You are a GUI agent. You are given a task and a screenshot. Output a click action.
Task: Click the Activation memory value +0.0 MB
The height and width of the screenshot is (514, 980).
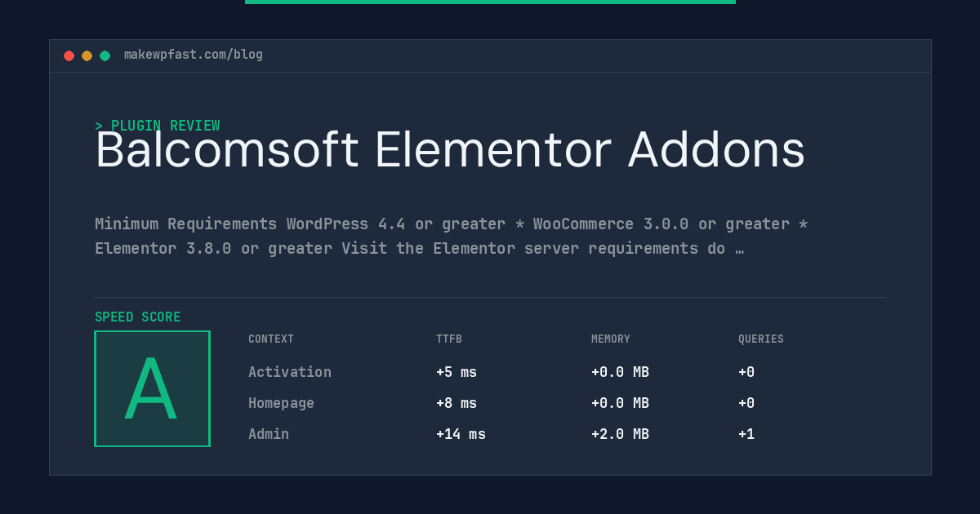click(620, 372)
